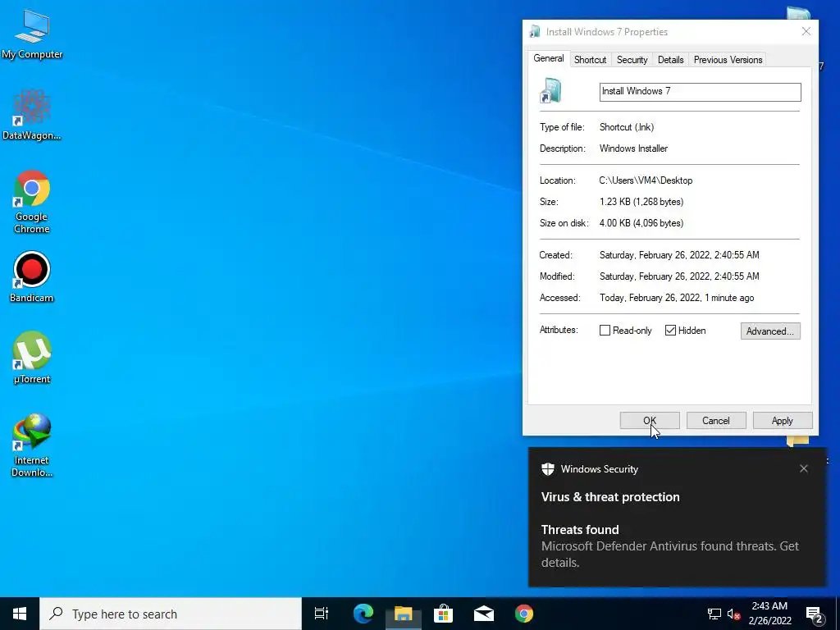This screenshot has width=840, height=630.
Task: Launch Chrome from the taskbar
Action: [x=524, y=614]
